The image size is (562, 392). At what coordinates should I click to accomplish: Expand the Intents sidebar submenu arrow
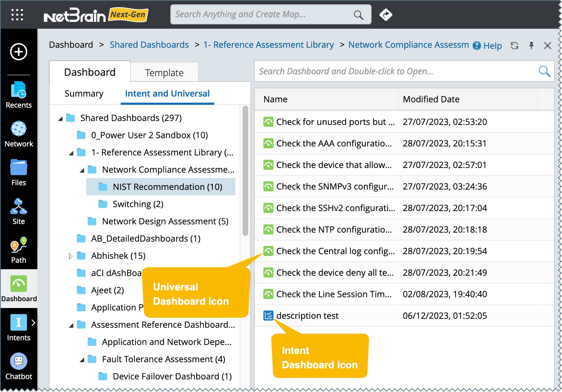(x=33, y=322)
